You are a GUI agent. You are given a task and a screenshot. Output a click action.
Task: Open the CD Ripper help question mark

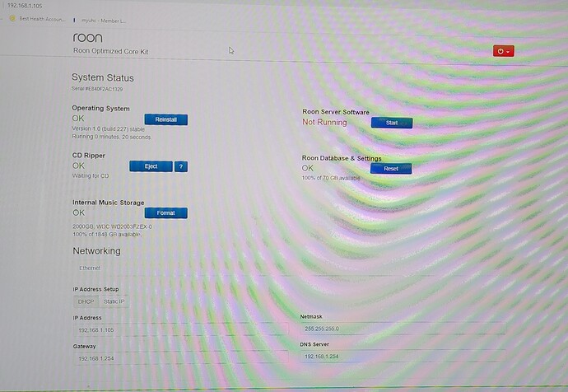tap(181, 166)
